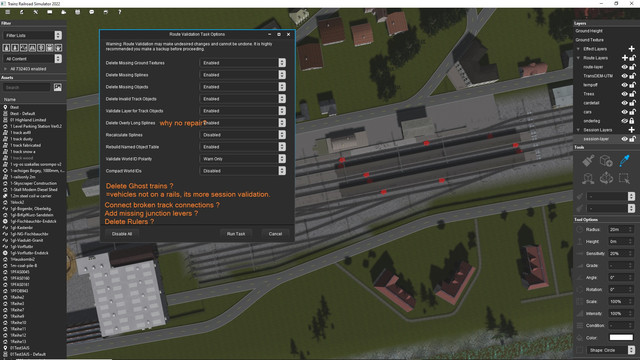Viewport: 640px width, 360px height.
Task: Select the blue Eyedropper tool
Action: coord(624,161)
